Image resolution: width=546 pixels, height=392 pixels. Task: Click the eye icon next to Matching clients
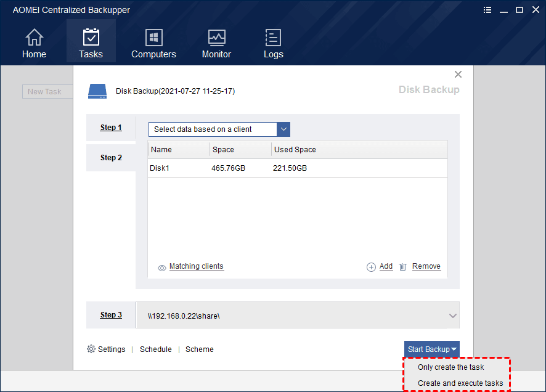point(162,268)
